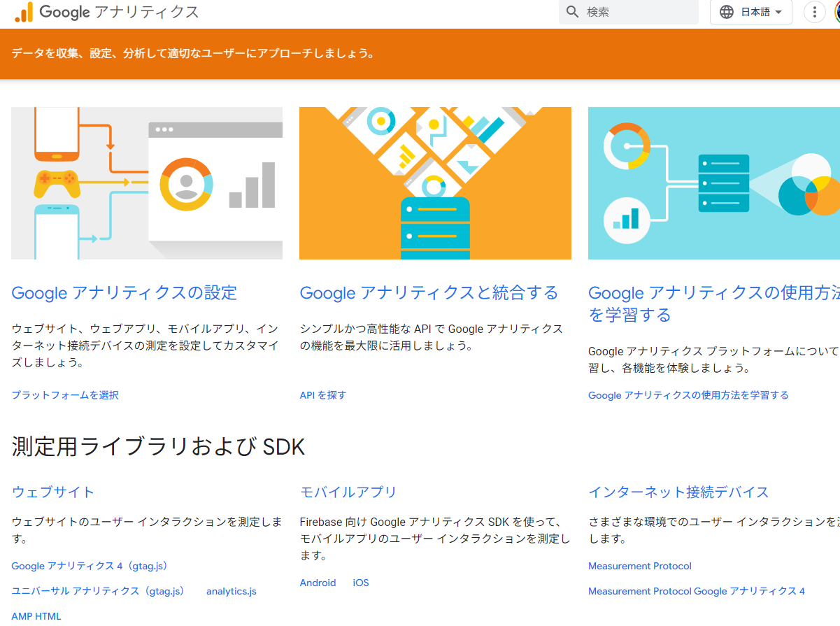Click the description starting ウェブサイト、ウェブアプリ、モバイルアプリ
Screen dimensions: 840x626
tap(145, 346)
